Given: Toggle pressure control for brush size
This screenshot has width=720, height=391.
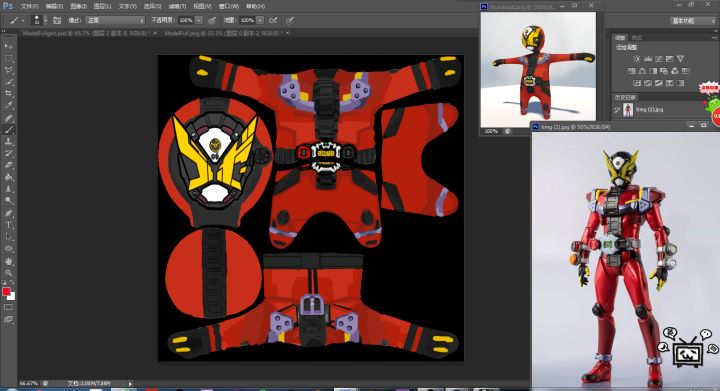Looking at the screenshot, I should 290,20.
